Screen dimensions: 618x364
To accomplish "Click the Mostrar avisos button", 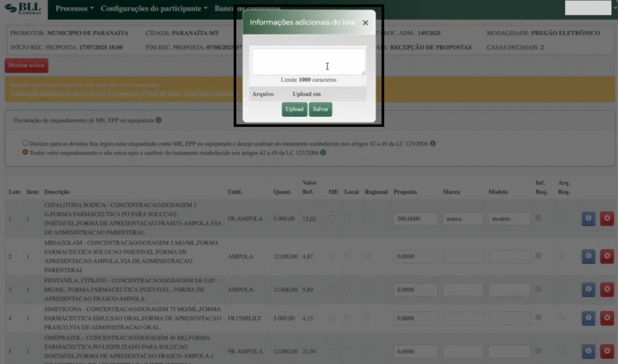I will click(x=26, y=65).
